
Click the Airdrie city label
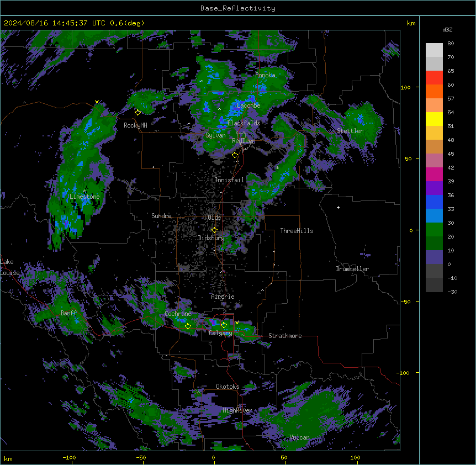[x=223, y=297]
